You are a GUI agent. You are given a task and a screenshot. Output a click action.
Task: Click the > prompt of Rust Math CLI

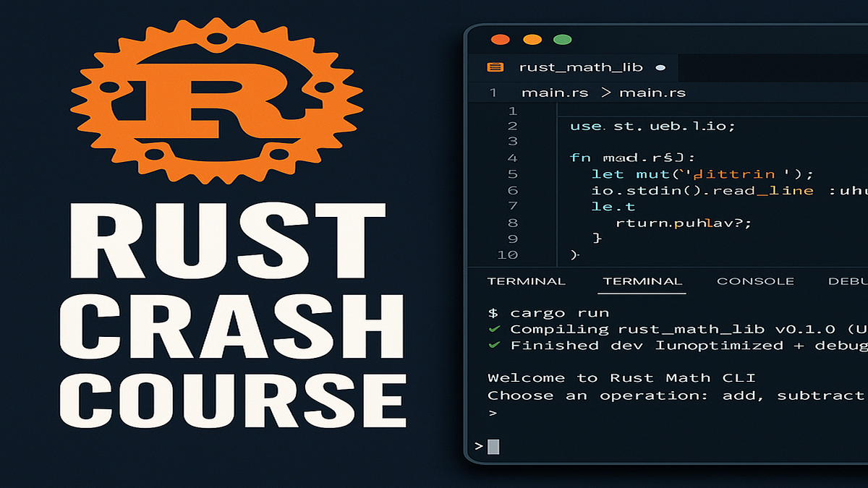point(493,412)
